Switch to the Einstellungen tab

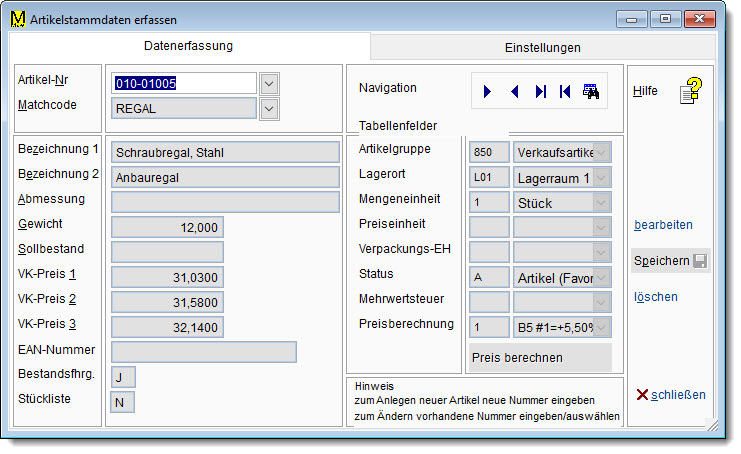[541, 47]
